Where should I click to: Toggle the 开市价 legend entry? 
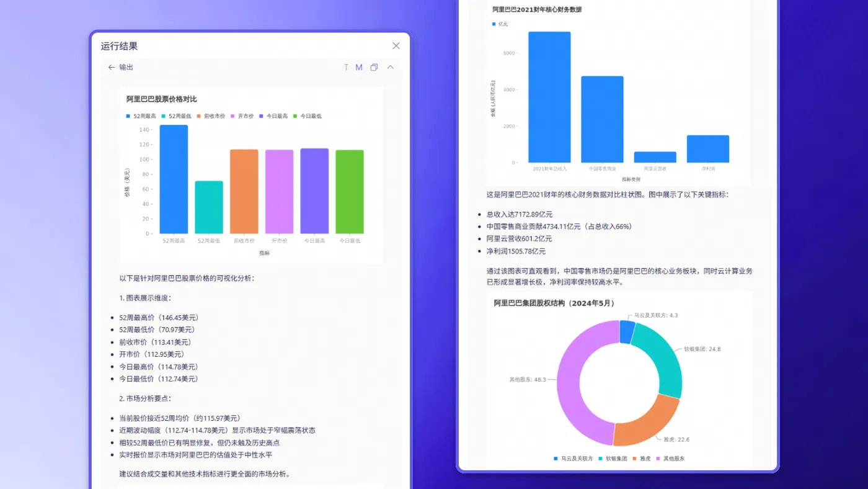point(243,116)
